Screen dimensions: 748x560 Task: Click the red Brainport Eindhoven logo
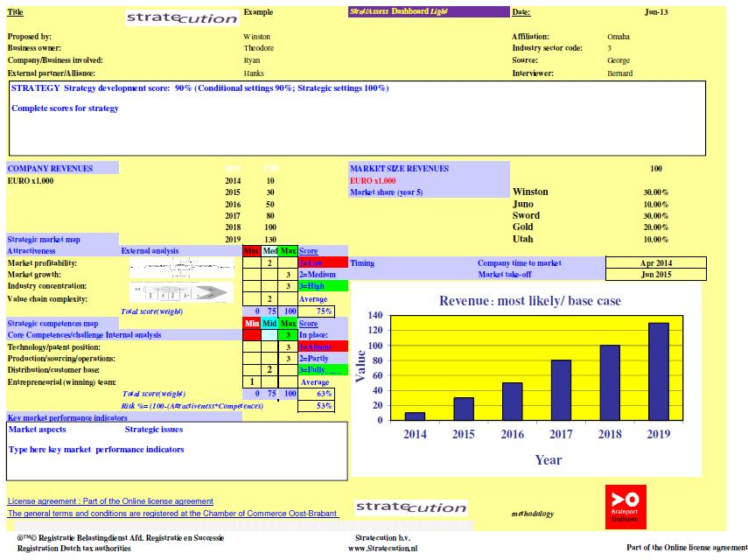tap(626, 506)
